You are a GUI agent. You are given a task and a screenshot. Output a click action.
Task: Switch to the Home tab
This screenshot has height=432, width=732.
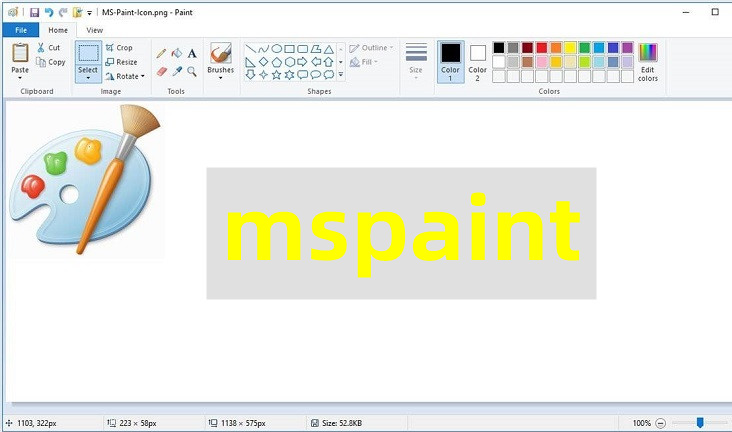[58, 30]
